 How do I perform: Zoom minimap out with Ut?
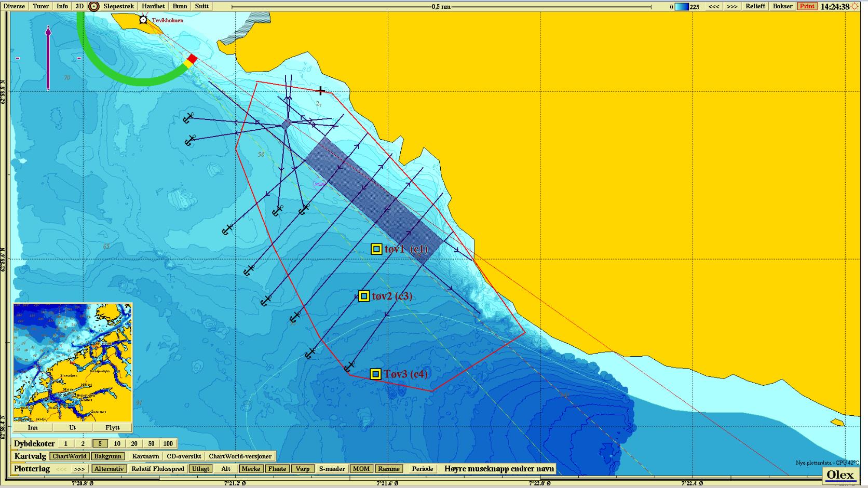[x=72, y=427]
